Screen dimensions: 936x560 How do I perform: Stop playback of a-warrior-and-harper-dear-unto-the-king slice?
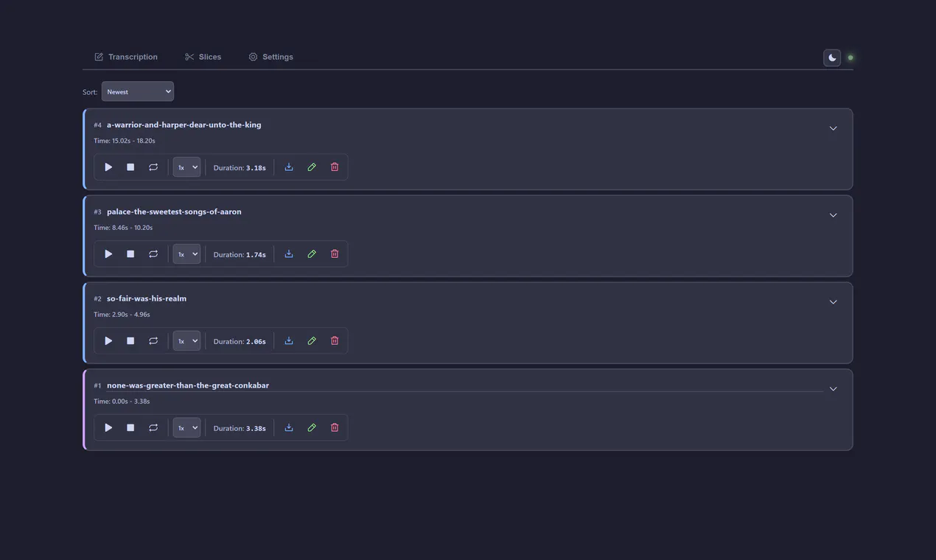click(130, 167)
